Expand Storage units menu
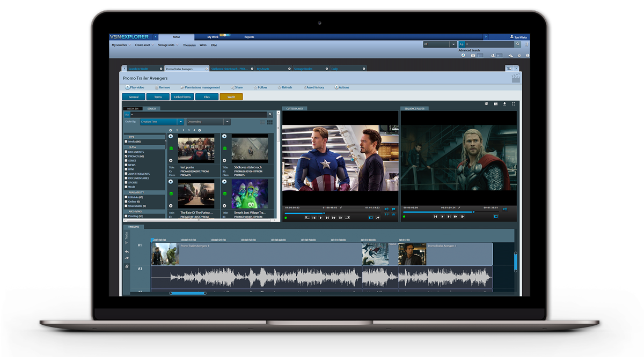 (168, 45)
